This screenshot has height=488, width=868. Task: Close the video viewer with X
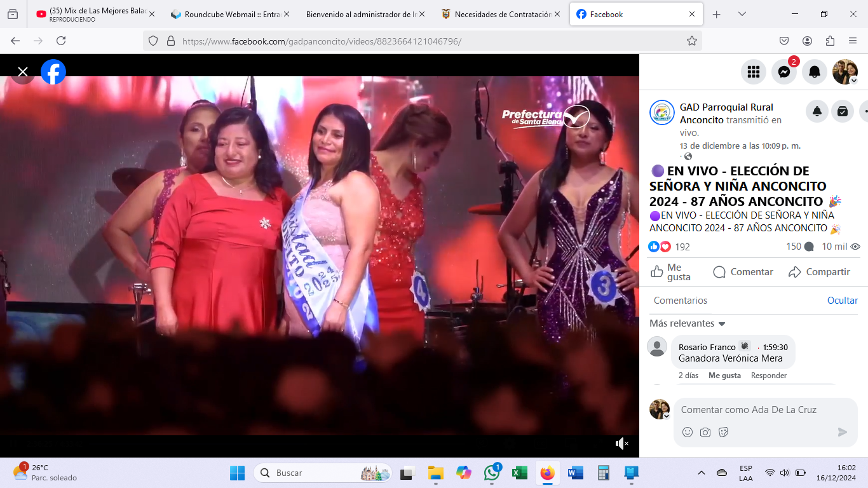tap(23, 72)
